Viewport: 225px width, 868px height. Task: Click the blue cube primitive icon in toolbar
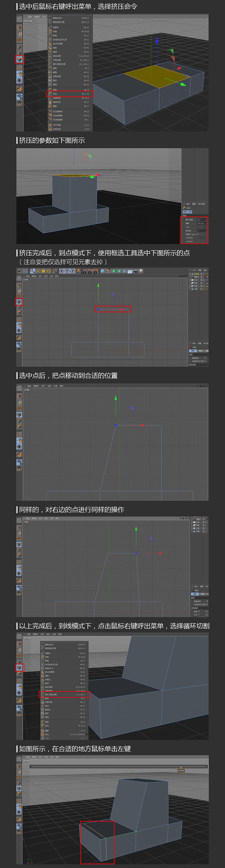pos(102,271)
